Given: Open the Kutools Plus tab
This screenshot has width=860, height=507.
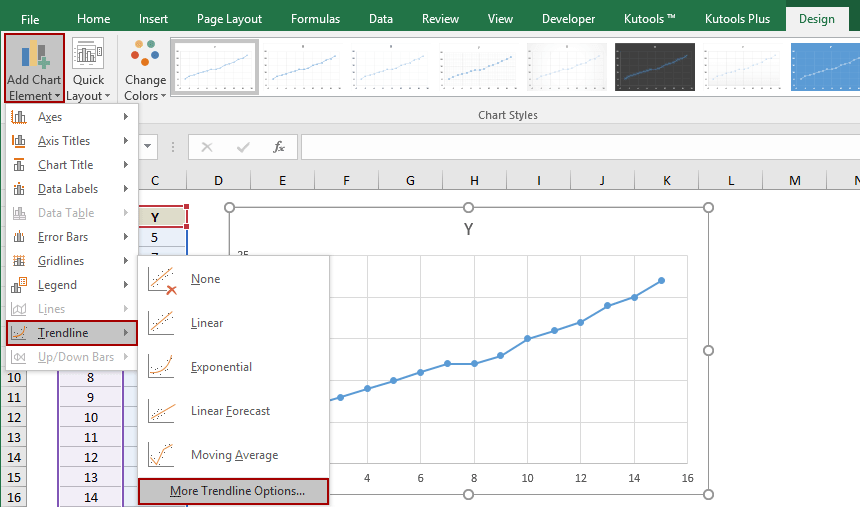Looking at the screenshot, I should click(x=738, y=19).
